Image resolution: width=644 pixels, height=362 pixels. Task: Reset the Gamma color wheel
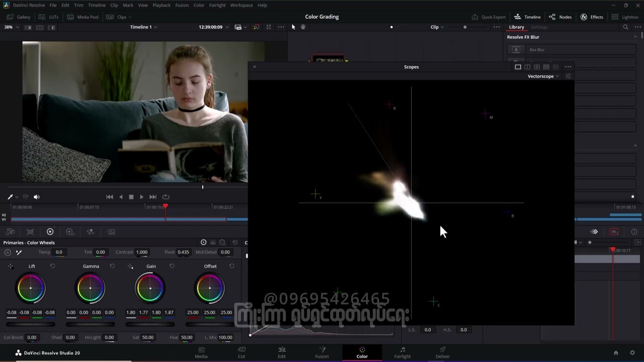coord(112,266)
